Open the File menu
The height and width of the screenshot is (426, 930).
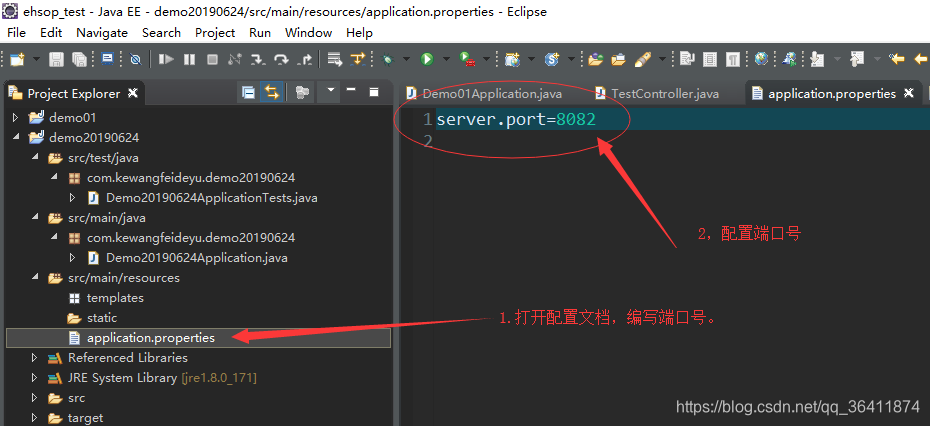coord(17,33)
